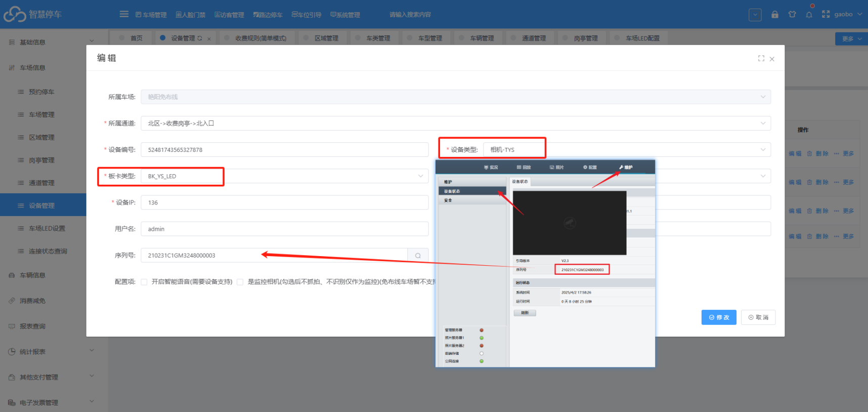Open the notifications bell icon
Image resolution: width=868 pixels, height=412 pixels.
pyautogui.click(x=809, y=14)
